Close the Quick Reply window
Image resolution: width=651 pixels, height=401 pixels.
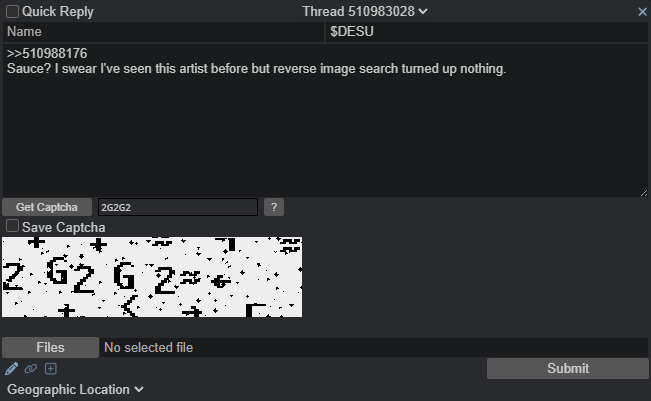(642, 12)
